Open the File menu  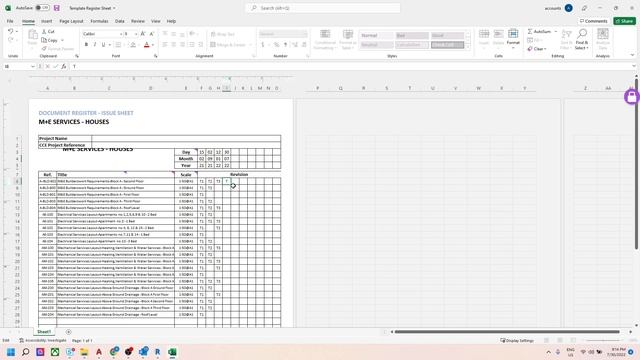[x=10, y=21]
